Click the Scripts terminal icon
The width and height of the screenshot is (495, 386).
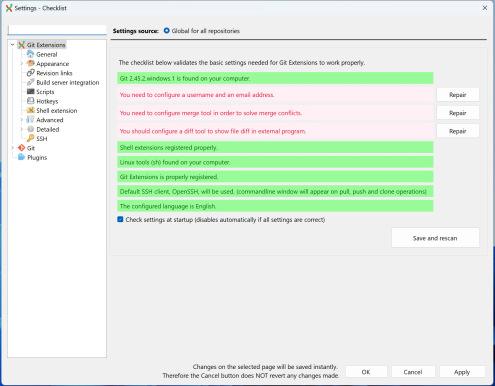[31, 91]
